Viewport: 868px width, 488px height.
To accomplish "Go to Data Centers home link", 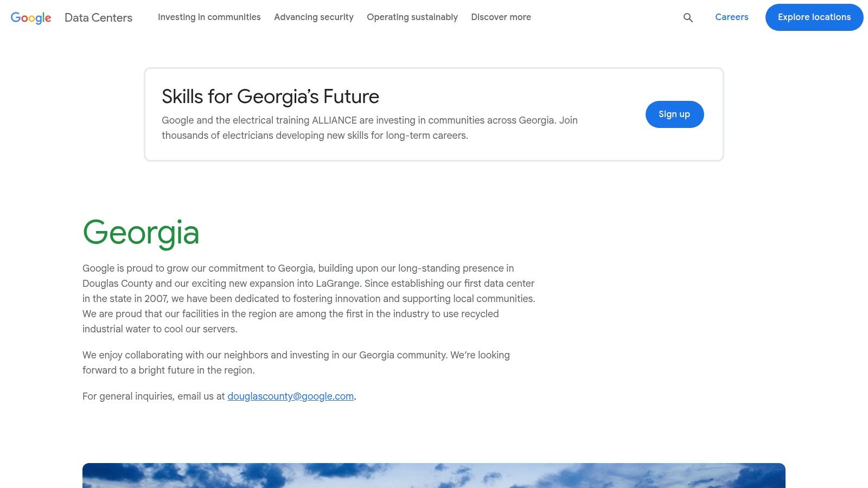I will (98, 17).
